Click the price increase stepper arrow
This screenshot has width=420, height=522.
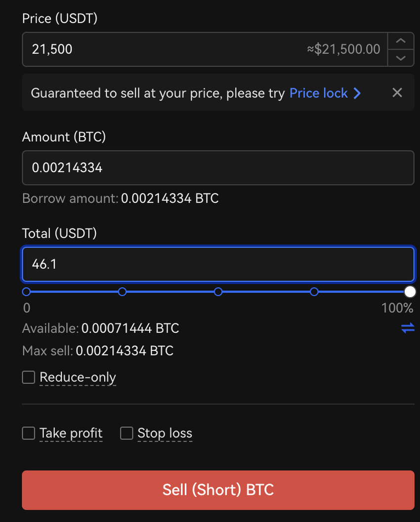click(x=401, y=41)
